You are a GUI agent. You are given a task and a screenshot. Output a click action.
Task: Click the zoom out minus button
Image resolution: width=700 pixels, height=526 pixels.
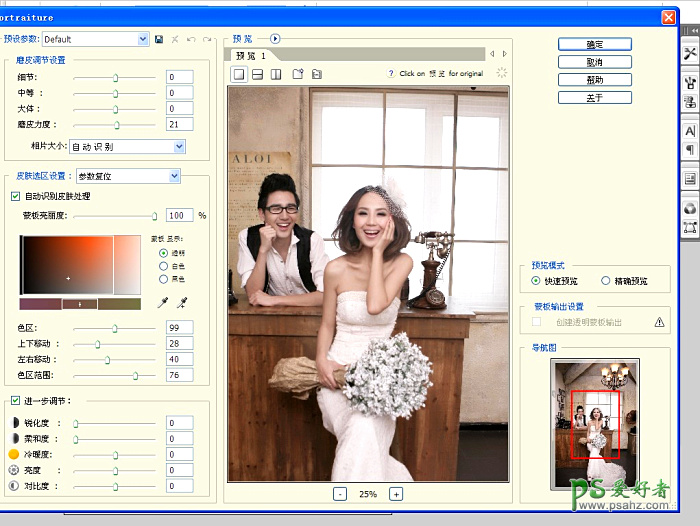pyautogui.click(x=340, y=494)
